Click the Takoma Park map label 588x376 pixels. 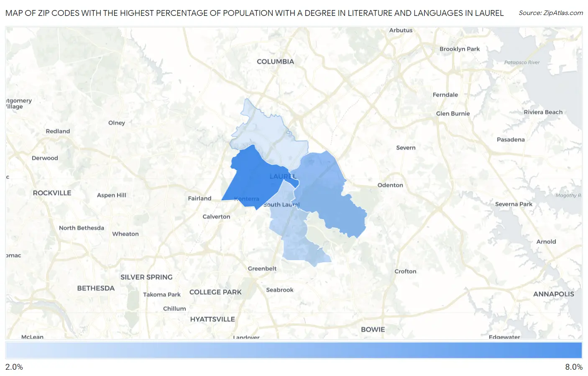tap(162, 295)
